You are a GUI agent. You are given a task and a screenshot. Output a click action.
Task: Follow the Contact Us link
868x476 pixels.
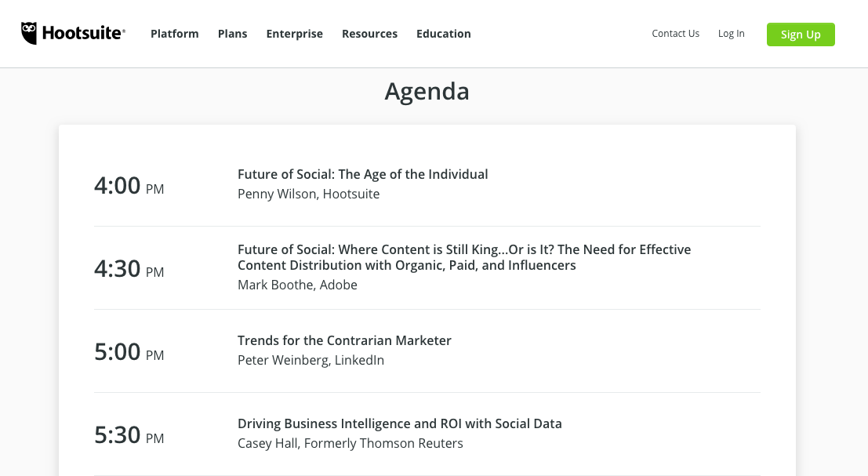coord(675,34)
